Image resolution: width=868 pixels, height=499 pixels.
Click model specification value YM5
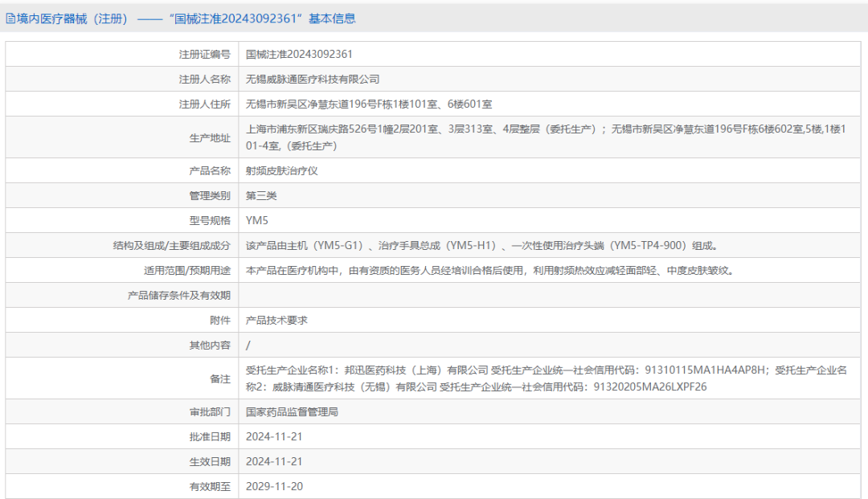click(257, 221)
